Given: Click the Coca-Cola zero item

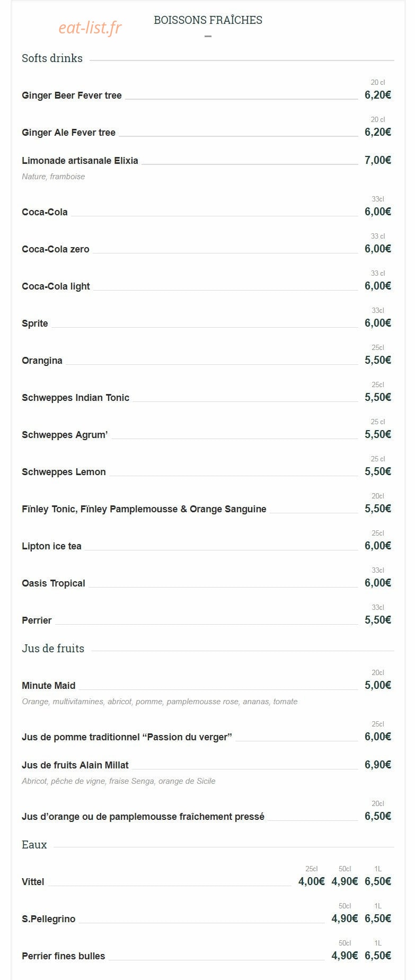Looking at the screenshot, I should [x=56, y=249].
